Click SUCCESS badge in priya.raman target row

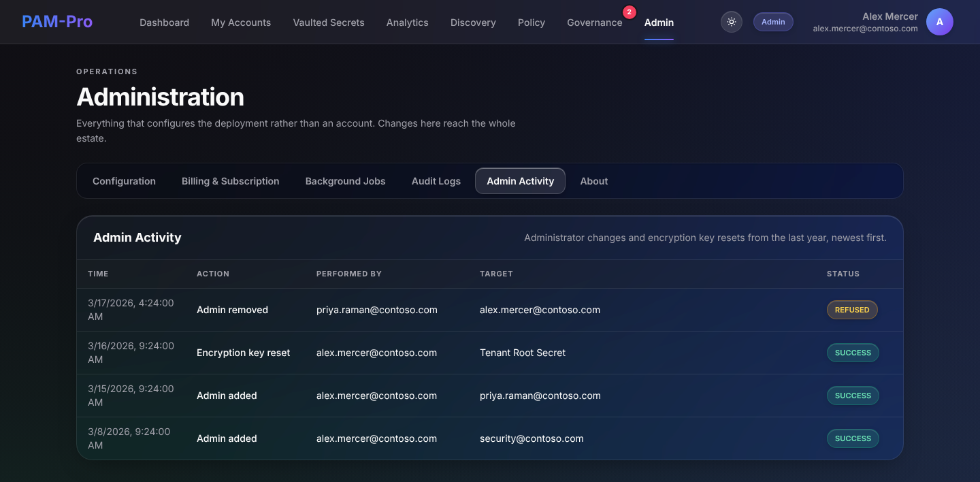(853, 396)
